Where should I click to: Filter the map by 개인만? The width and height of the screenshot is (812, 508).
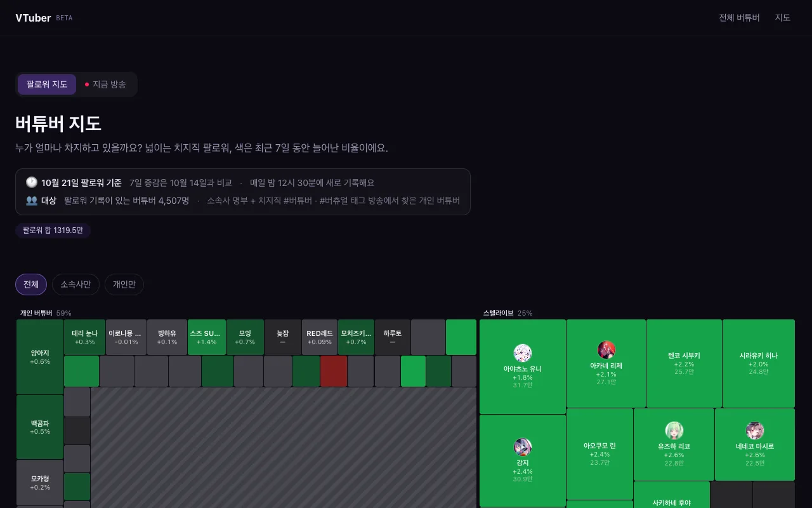coord(124,284)
